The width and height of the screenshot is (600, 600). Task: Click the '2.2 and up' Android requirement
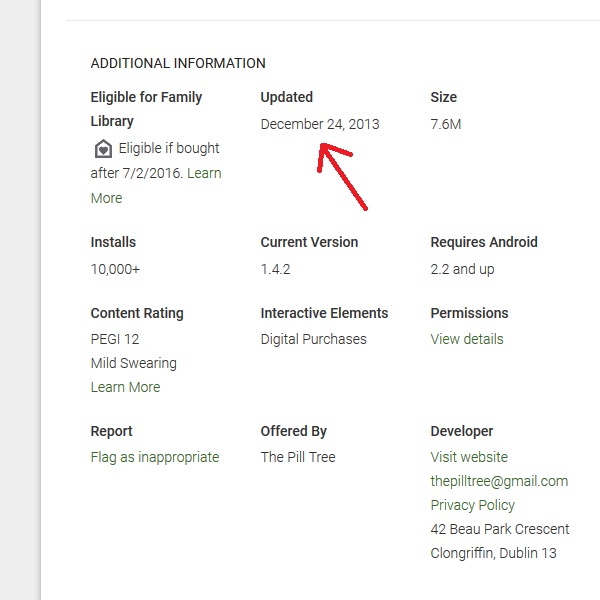[462, 269]
